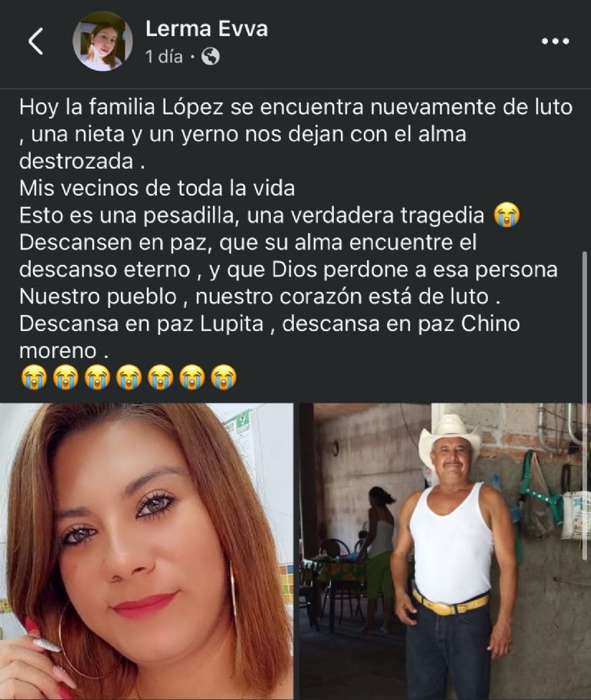Click the globe public privacy icon

coord(211,57)
